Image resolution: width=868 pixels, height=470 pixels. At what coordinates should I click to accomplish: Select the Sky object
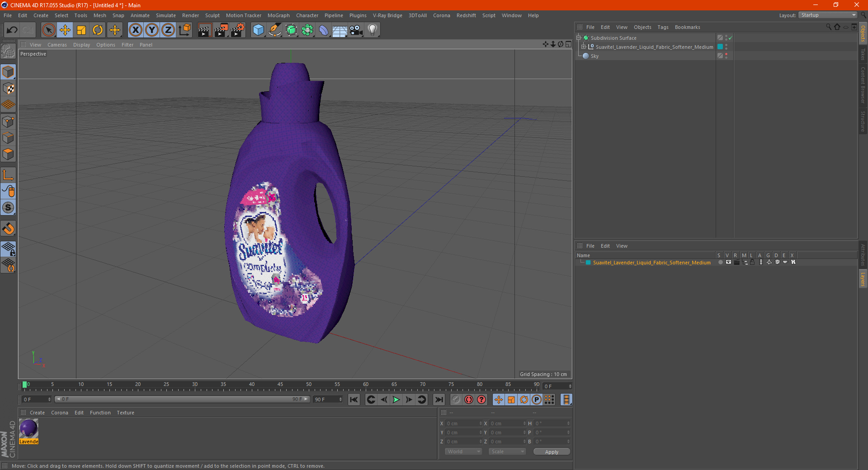pyautogui.click(x=594, y=56)
